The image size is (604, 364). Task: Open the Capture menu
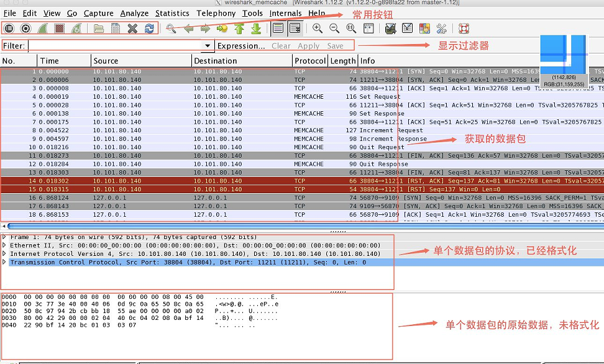[99, 14]
